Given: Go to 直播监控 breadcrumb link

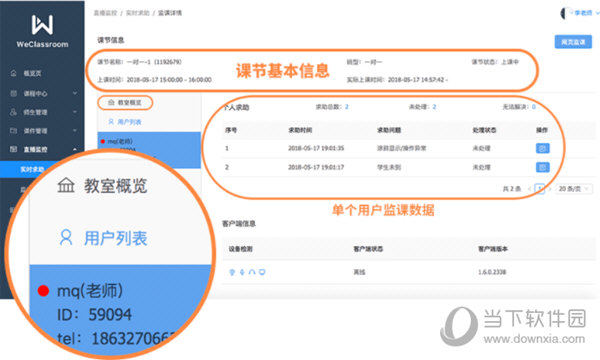Looking at the screenshot, I should tap(105, 13).
